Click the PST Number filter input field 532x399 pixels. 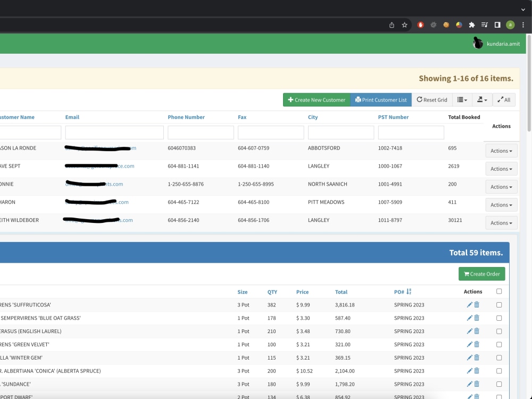tap(411, 132)
